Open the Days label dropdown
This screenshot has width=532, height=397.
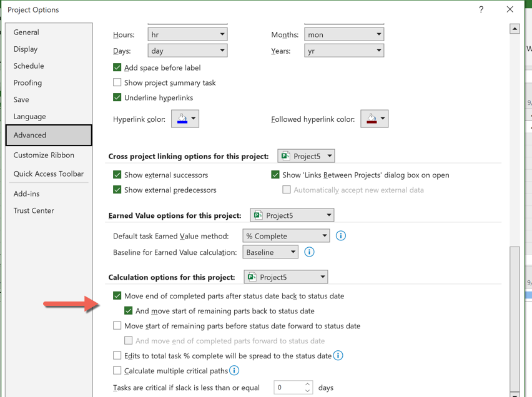pyautogui.click(x=187, y=51)
